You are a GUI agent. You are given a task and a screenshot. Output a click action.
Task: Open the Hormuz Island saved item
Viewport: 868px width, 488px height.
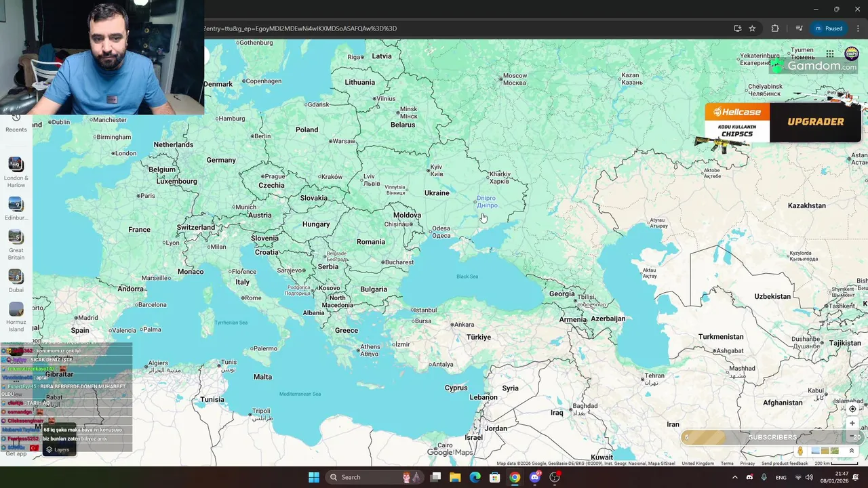(16, 317)
